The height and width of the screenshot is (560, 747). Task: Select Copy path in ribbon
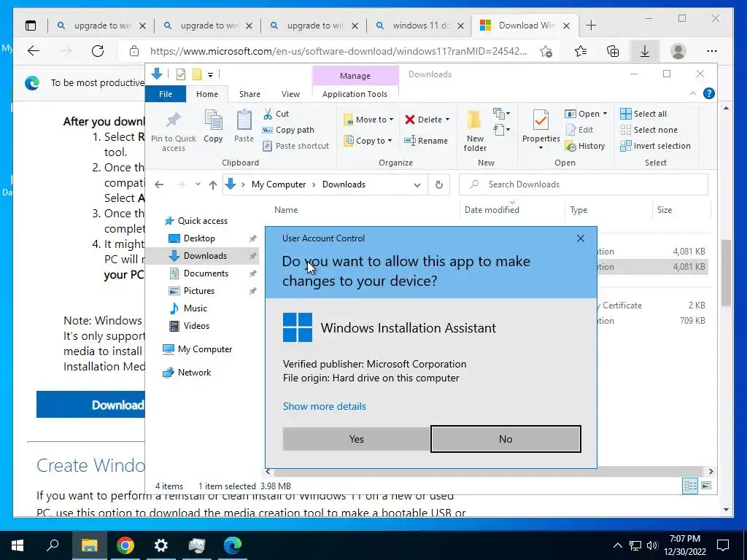288,130
